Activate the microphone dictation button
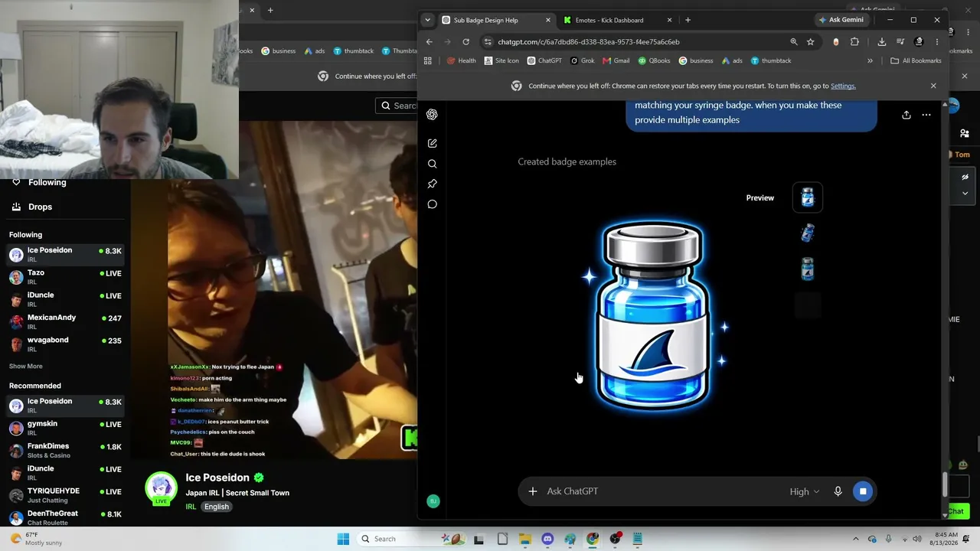 [x=838, y=491]
